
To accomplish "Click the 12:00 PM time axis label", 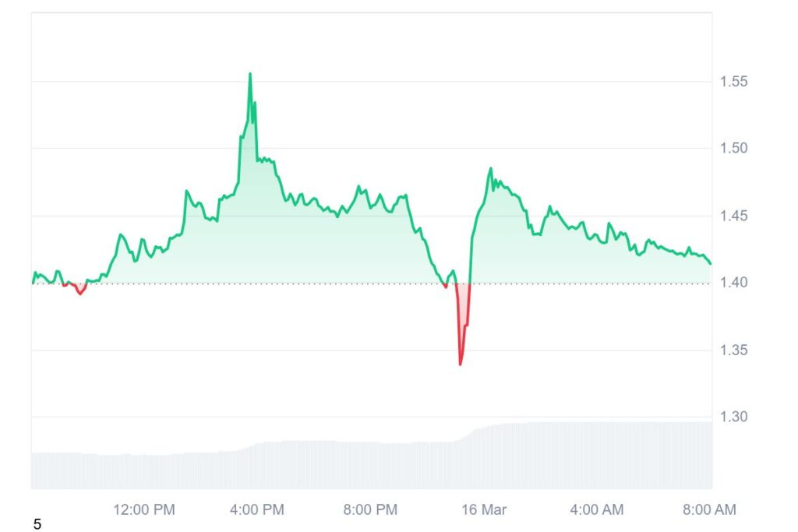I will click(x=144, y=510).
